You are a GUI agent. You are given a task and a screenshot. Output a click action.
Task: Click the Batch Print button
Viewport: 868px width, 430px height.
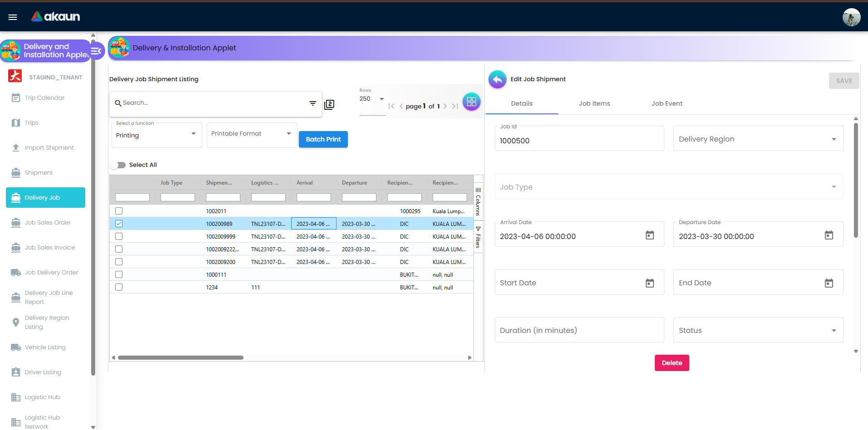pos(323,139)
